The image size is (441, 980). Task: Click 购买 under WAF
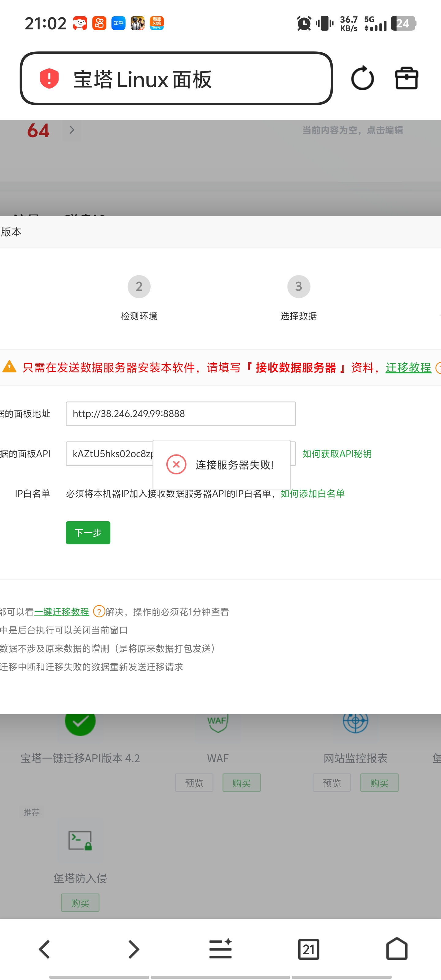pos(242,783)
